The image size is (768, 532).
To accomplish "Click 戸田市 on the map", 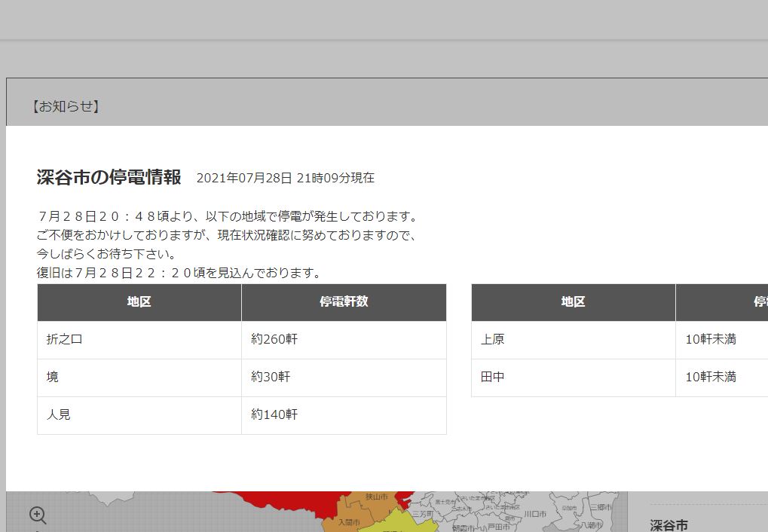I will [499, 527].
